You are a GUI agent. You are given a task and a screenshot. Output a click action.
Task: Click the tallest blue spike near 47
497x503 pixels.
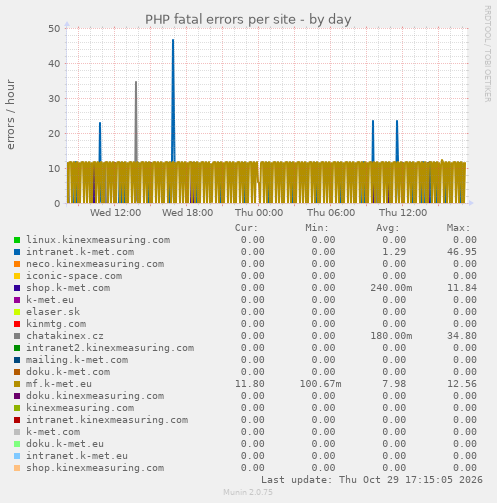coord(173,100)
